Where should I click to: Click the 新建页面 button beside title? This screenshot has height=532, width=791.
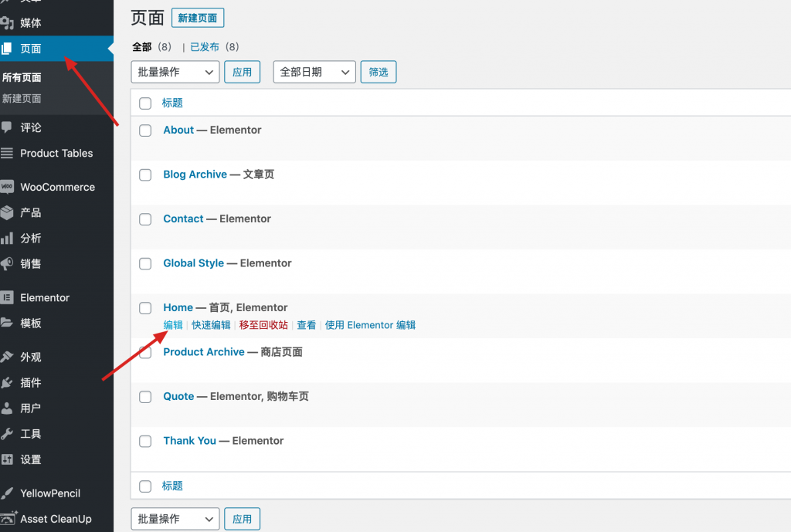[198, 18]
